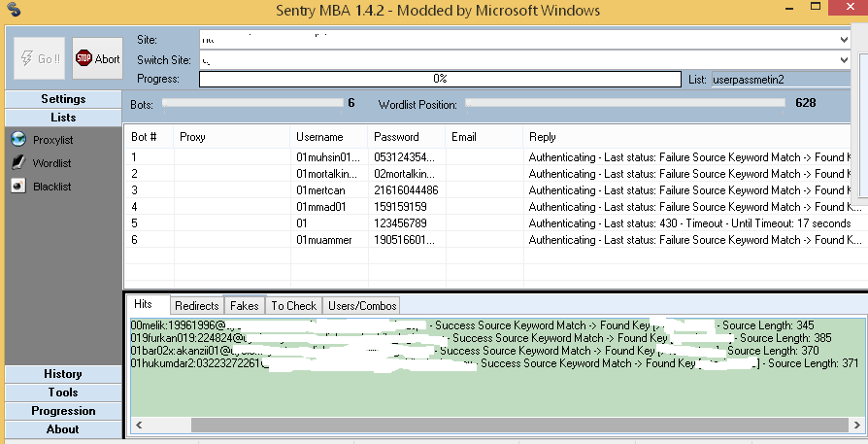The height and width of the screenshot is (444, 868).
Task: Select the 01hukumdar2 hit entry
Action: point(494,363)
